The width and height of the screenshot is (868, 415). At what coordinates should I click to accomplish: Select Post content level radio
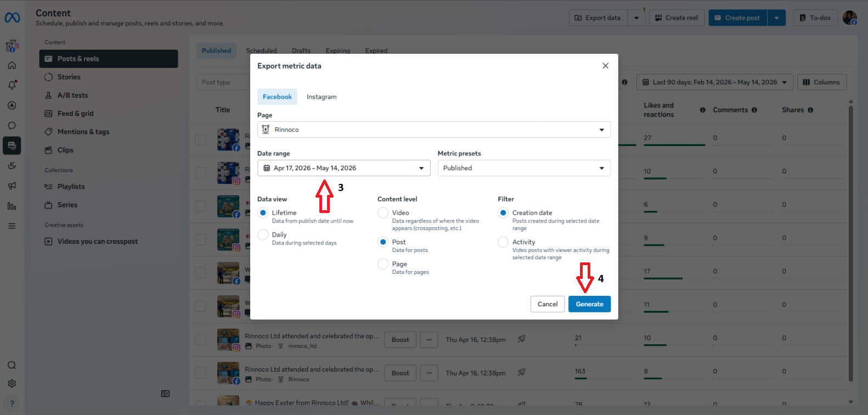pos(383,242)
